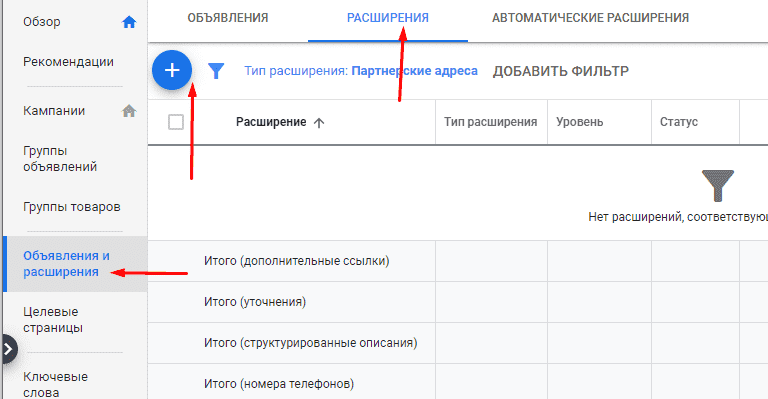The height and width of the screenshot is (399, 768).
Task: Click the gray home icon beside Кампании
Action: click(x=129, y=111)
